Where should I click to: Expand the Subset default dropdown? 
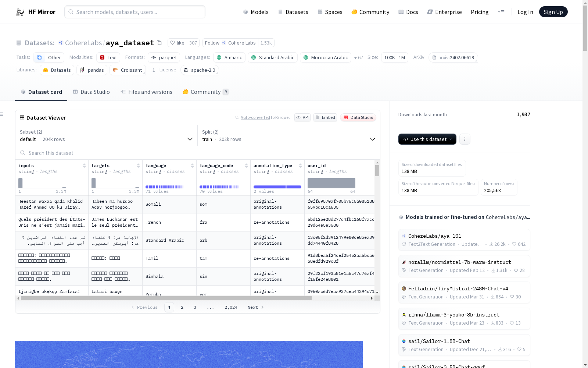(107, 135)
